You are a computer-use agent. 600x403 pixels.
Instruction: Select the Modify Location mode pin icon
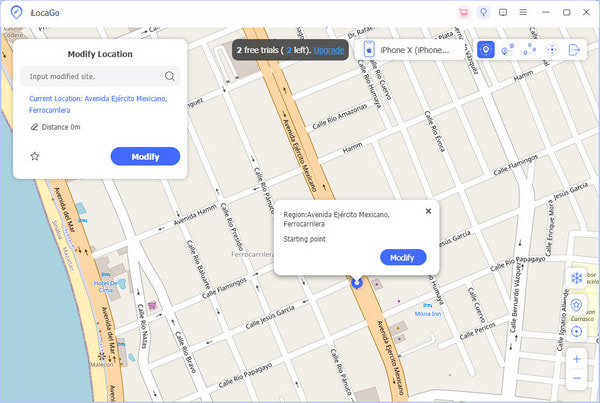click(x=486, y=49)
